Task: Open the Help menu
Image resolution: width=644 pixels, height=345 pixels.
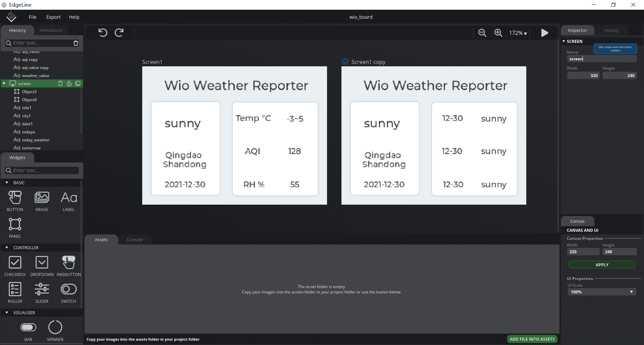Action: tap(74, 17)
